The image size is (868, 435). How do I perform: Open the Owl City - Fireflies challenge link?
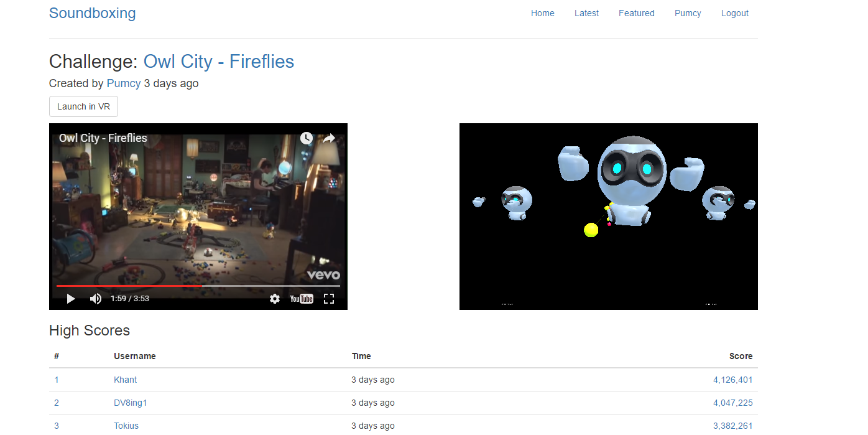pos(219,62)
